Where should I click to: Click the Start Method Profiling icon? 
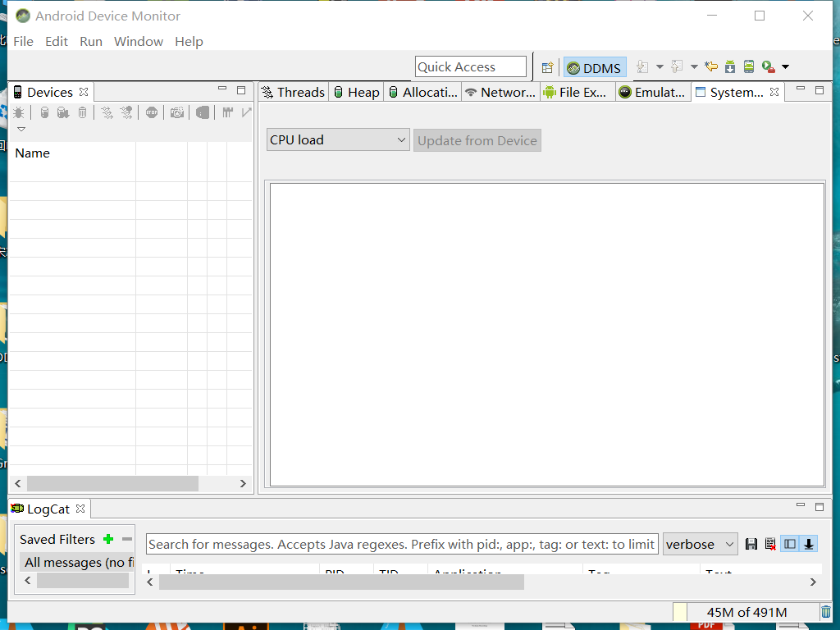[126, 112]
